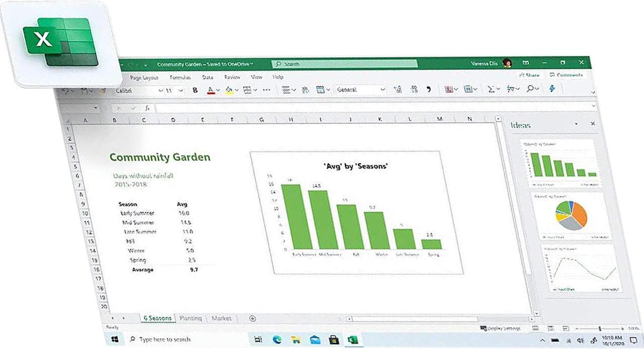644x349 pixels.
Task: Switch to the Market sheet
Action: 221,318
